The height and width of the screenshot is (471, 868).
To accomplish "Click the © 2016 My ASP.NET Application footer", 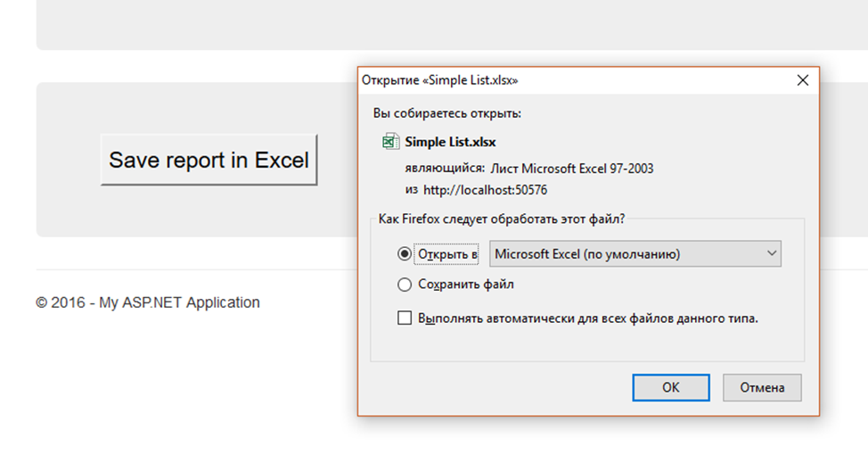I will (148, 302).
